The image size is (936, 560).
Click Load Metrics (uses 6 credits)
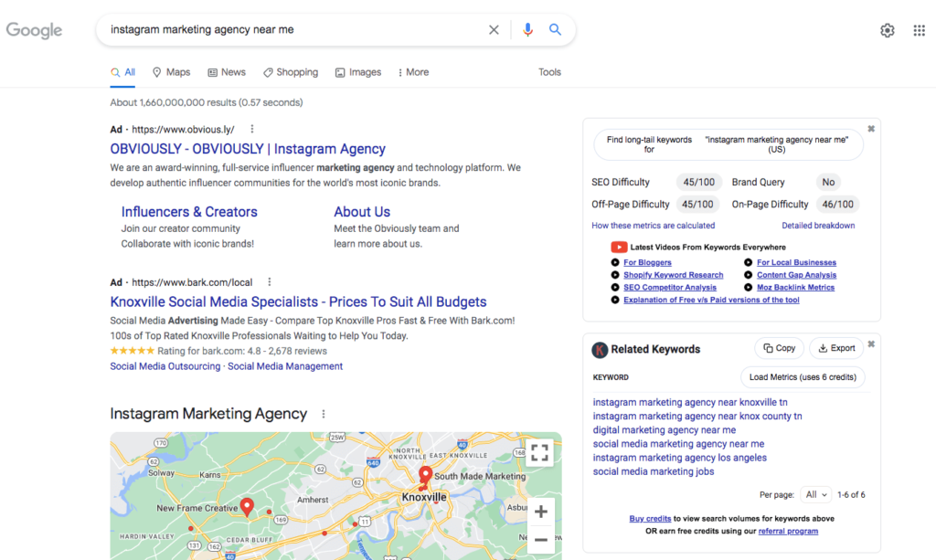803,377
